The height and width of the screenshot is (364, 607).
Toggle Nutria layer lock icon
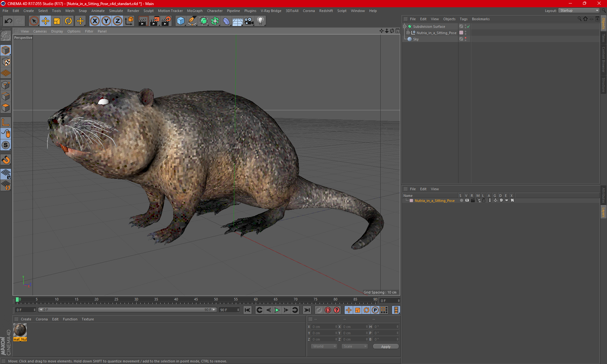(484, 200)
